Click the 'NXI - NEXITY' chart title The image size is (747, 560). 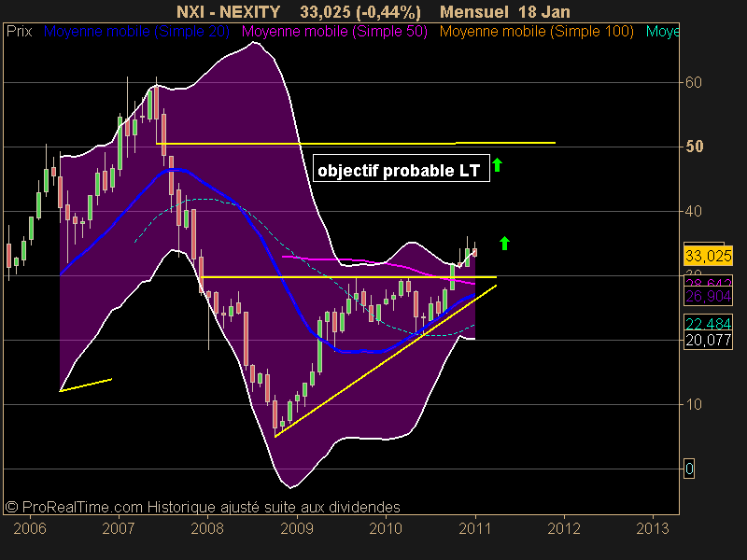click(x=228, y=11)
